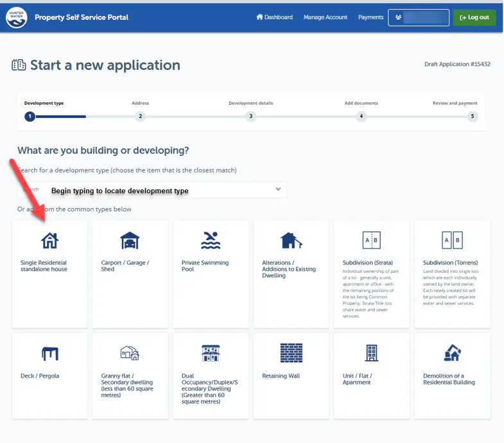Choose Unit / Flat / Apartment icon
504x443 pixels.
tap(372, 353)
